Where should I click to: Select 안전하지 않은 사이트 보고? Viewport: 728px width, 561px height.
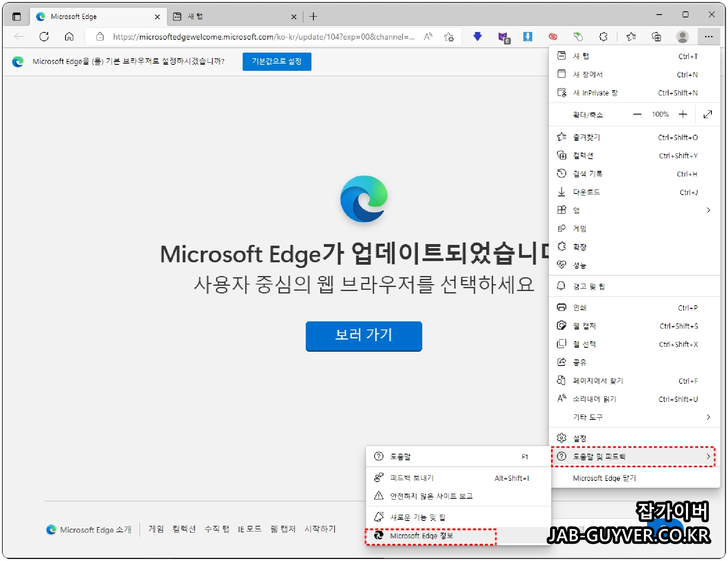(459, 496)
